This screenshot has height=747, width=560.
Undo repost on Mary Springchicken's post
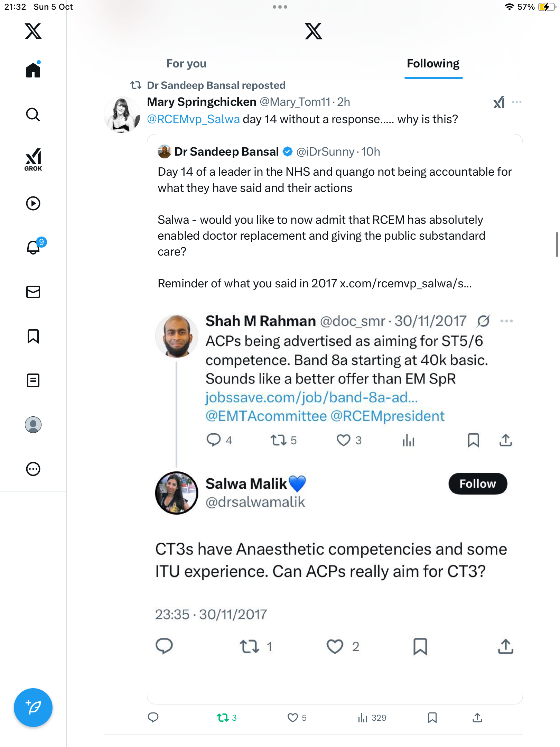point(223,718)
